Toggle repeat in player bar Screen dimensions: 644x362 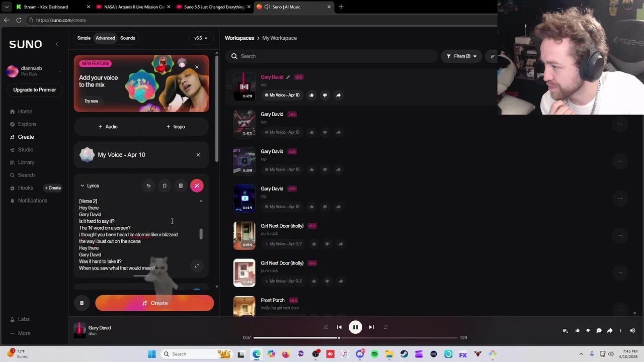coord(385,327)
